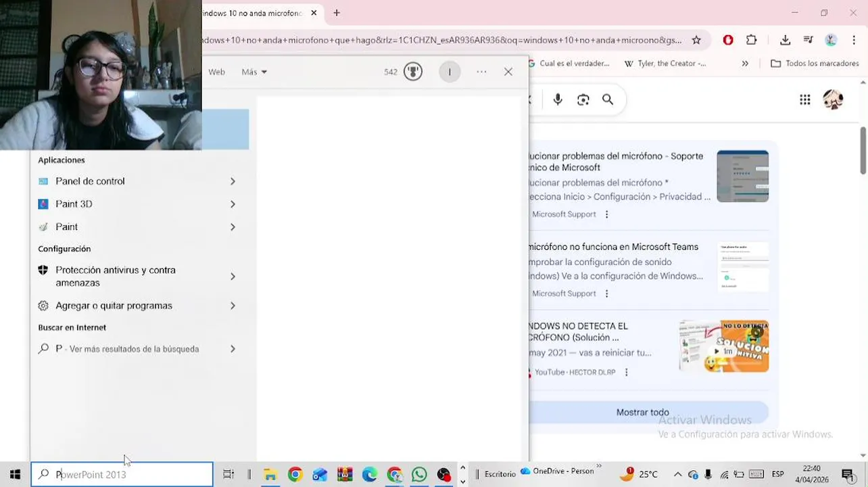868x487 pixels.
Task: Launch WinRAR from the taskbar
Action: pos(345,475)
